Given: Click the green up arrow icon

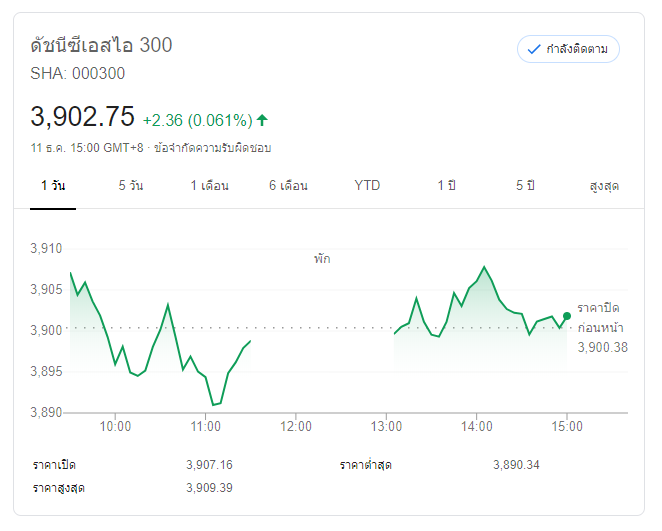Looking at the screenshot, I should [x=262, y=120].
